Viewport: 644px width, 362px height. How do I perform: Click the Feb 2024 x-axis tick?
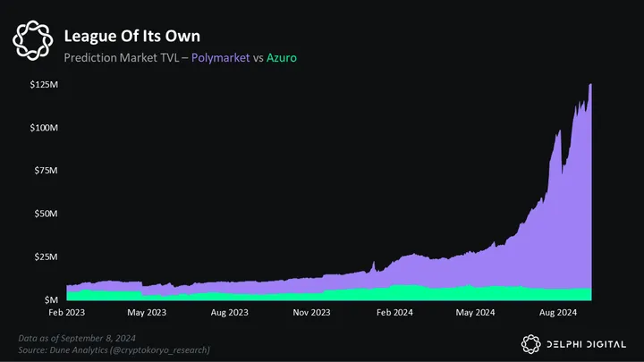tap(394, 313)
